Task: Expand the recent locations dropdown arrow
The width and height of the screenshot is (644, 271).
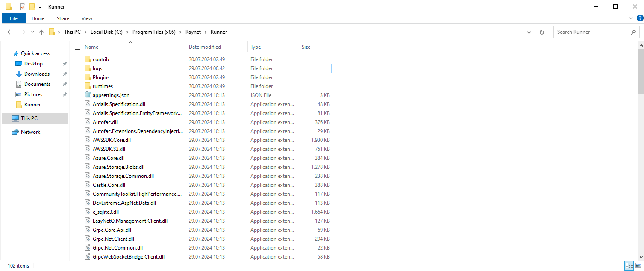Action: coord(32,32)
